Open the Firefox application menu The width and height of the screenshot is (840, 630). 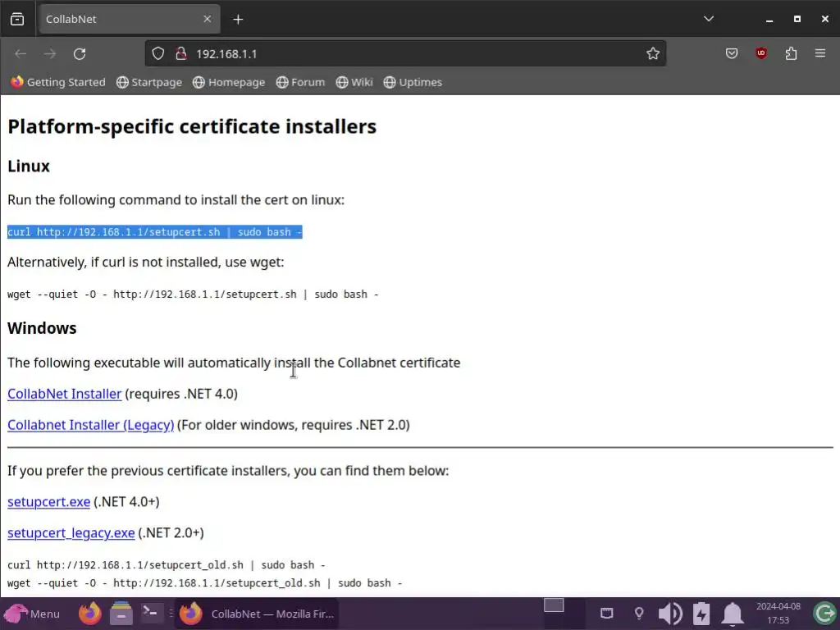coord(819,53)
